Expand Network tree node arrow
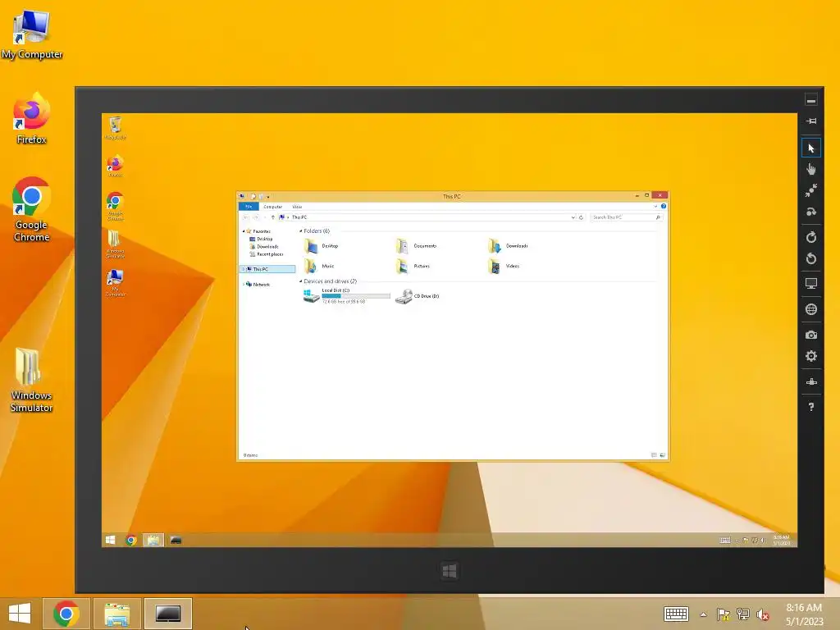 point(243,285)
